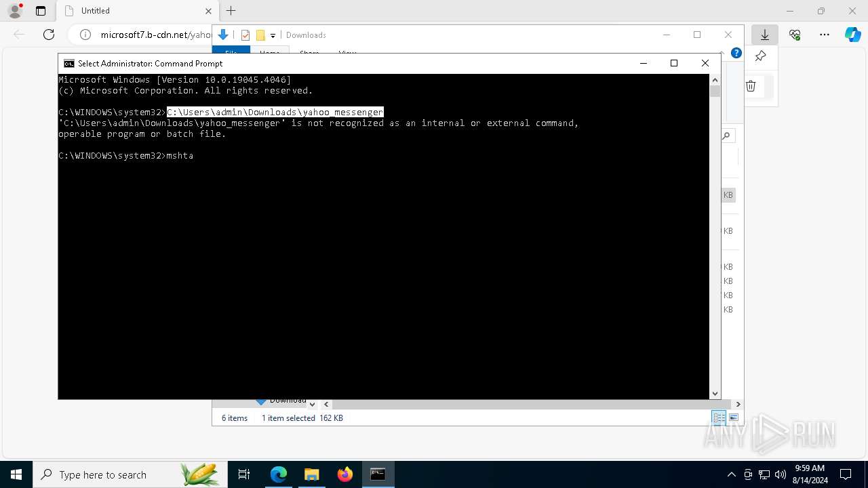Screen dimensions: 868x488
Task: Open File Explorer help icon
Action: pos(736,53)
